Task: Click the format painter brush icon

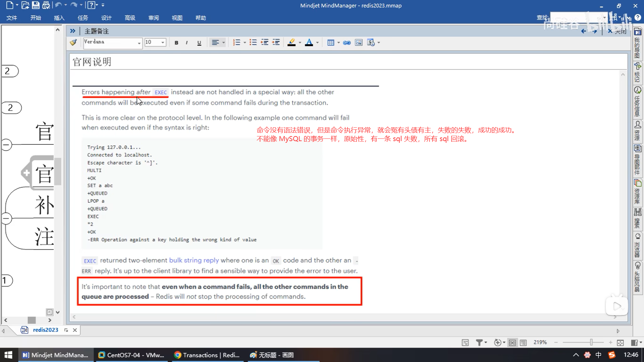Action: [x=73, y=43]
